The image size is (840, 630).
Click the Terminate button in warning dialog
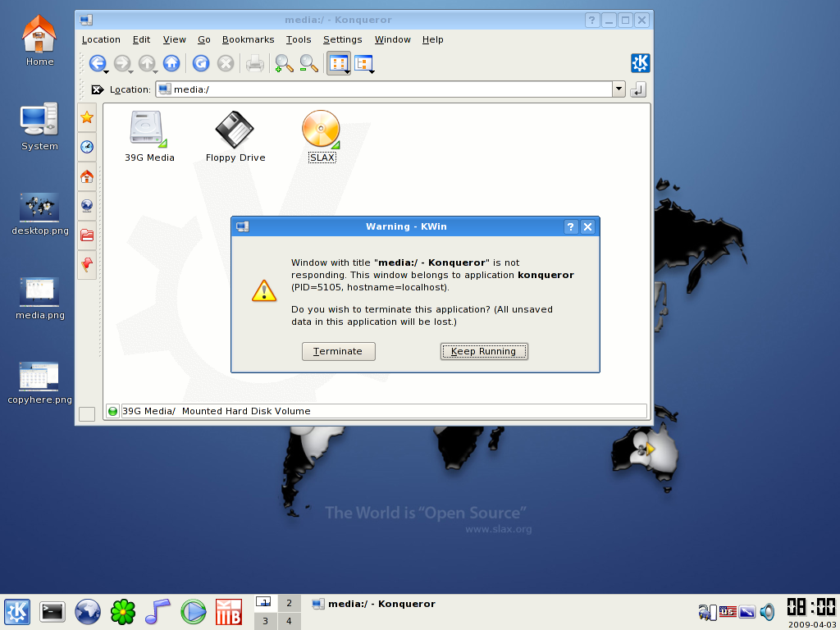[x=338, y=351]
